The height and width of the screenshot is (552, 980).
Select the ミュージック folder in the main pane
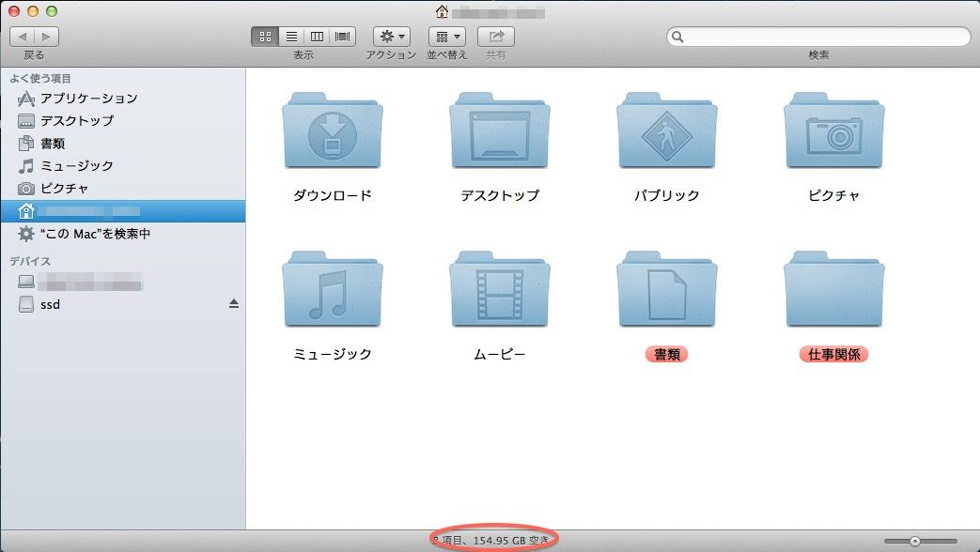(x=332, y=290)
